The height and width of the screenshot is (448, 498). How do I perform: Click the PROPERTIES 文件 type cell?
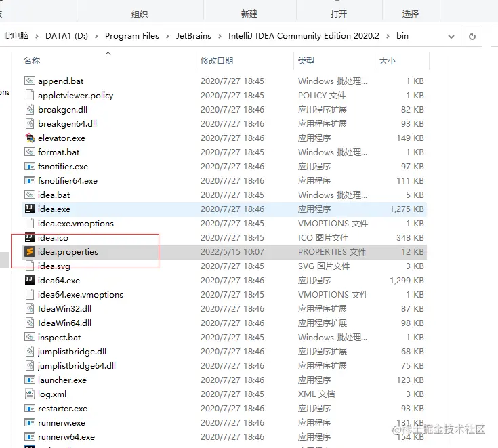pos(332,251)
